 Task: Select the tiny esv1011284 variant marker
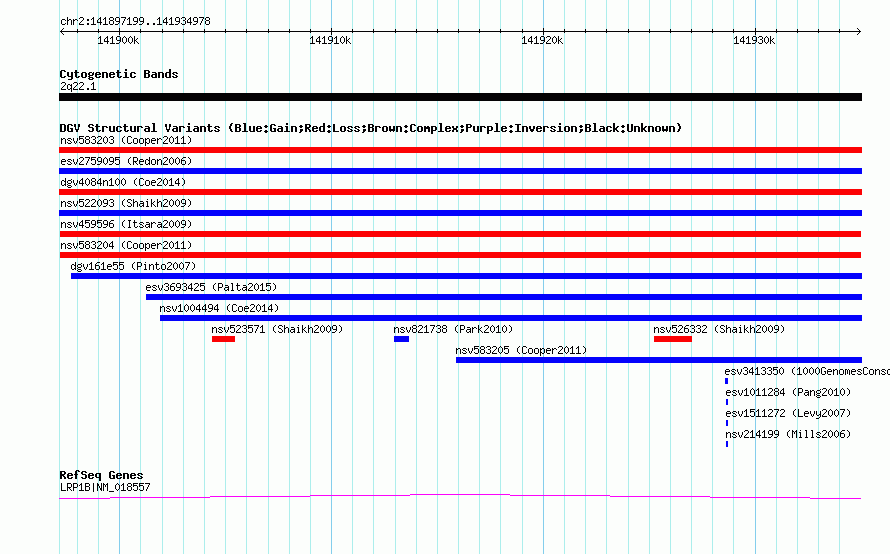pos(727,402)
